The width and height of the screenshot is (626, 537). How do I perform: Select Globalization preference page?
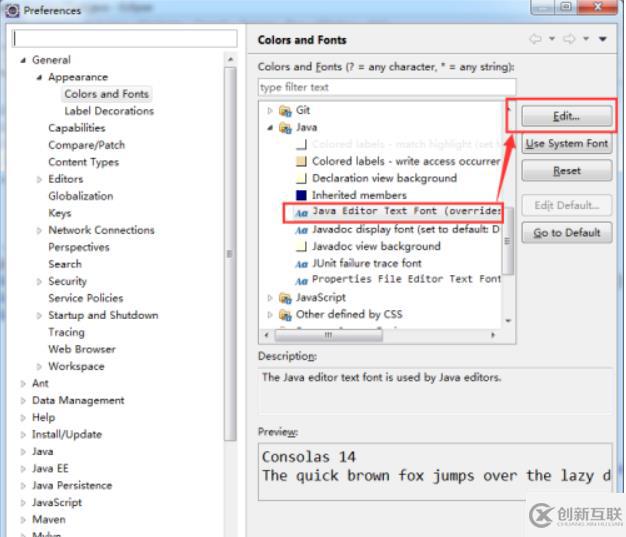click(81, 196)
